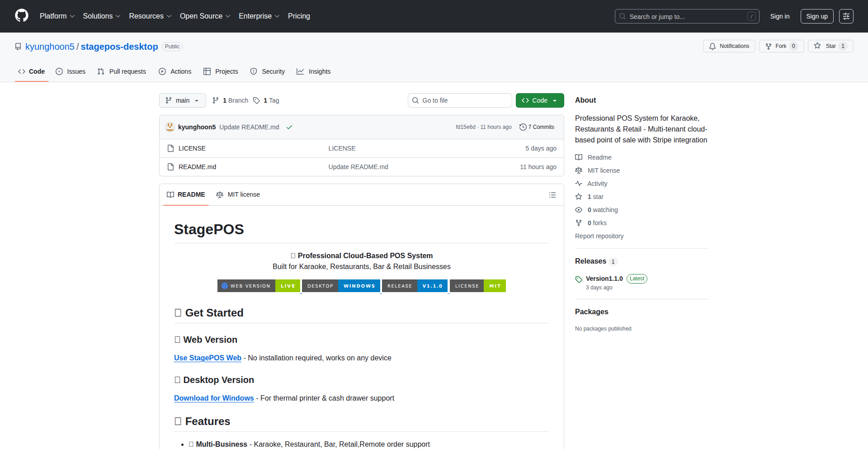Open the README outline list icon

[x=552, y=195]
